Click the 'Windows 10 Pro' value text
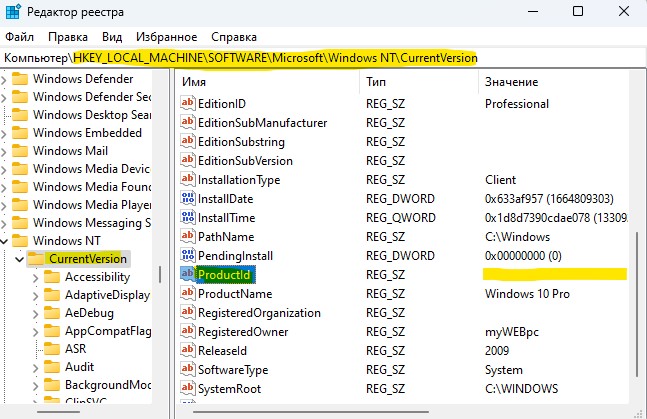 coord(527,294)
